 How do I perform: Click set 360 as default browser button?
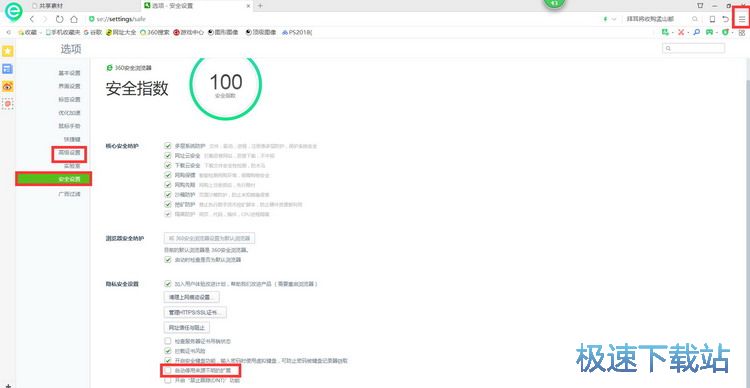point(210,238)
